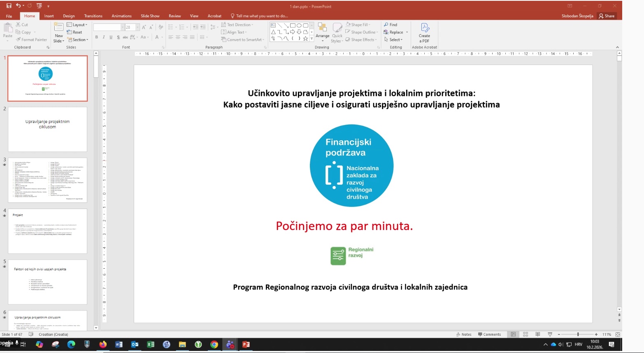
Task: Open the Transitions tab
Action: click(93, 16)
